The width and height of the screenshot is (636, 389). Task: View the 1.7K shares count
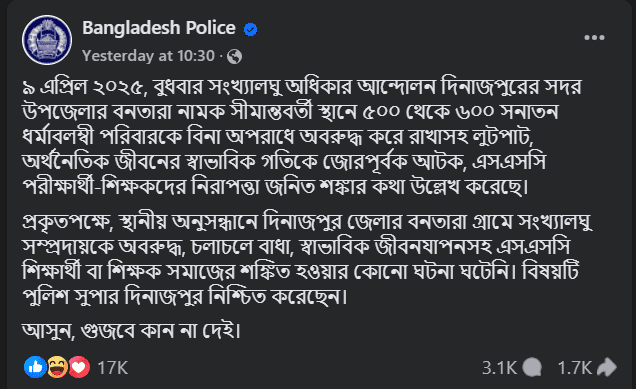click(575, 368)
